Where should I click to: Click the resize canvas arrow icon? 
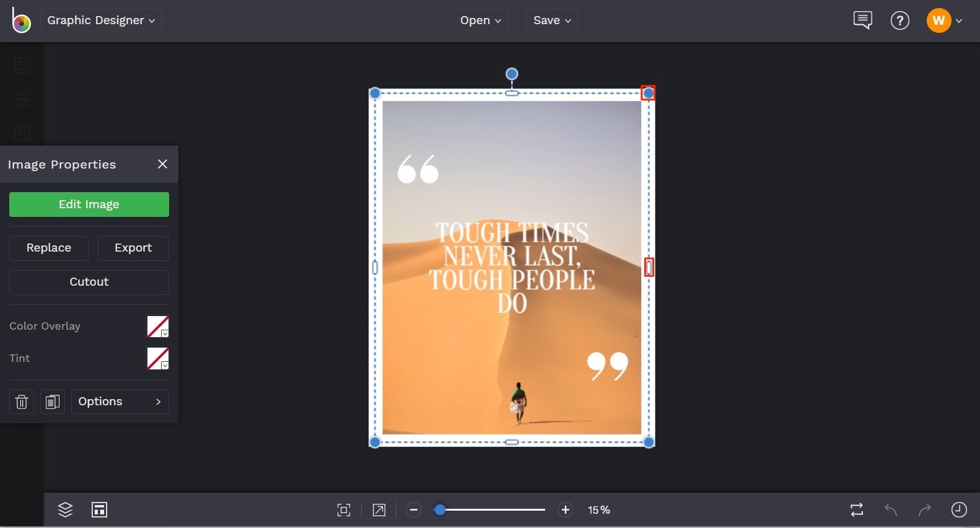point(378,509)
